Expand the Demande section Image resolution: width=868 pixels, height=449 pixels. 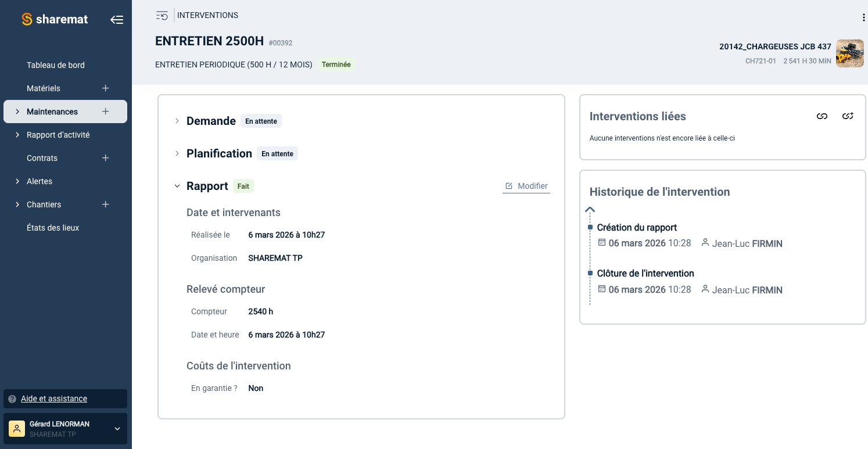(x=177, y=121)
